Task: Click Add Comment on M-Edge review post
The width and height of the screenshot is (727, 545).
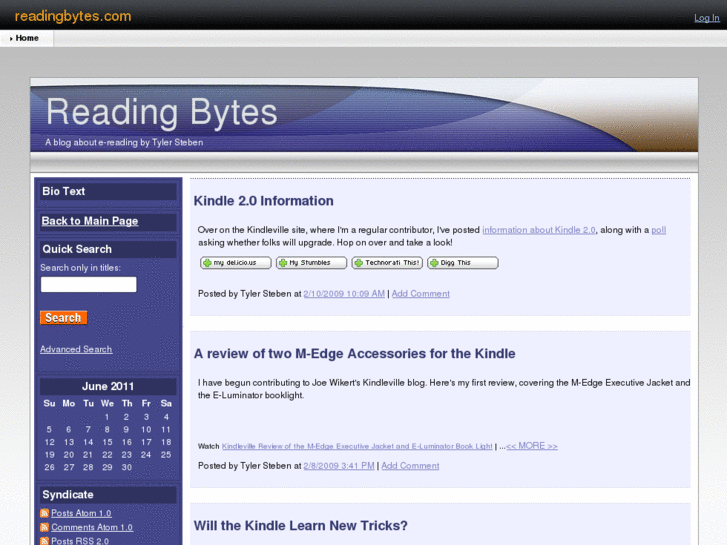Action: pos(410,466)
